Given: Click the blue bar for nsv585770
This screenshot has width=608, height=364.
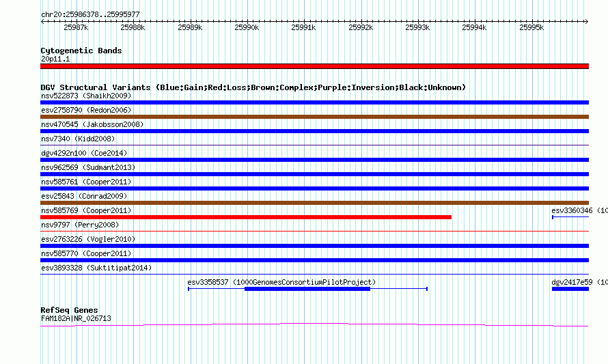Looking at the screenshot, I should point(314,260).
